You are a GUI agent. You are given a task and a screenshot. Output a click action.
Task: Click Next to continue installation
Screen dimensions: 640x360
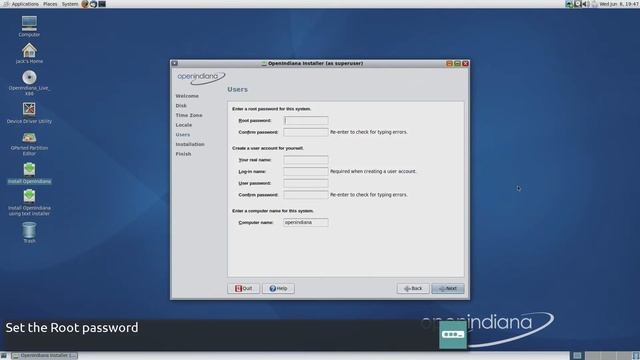448,288
